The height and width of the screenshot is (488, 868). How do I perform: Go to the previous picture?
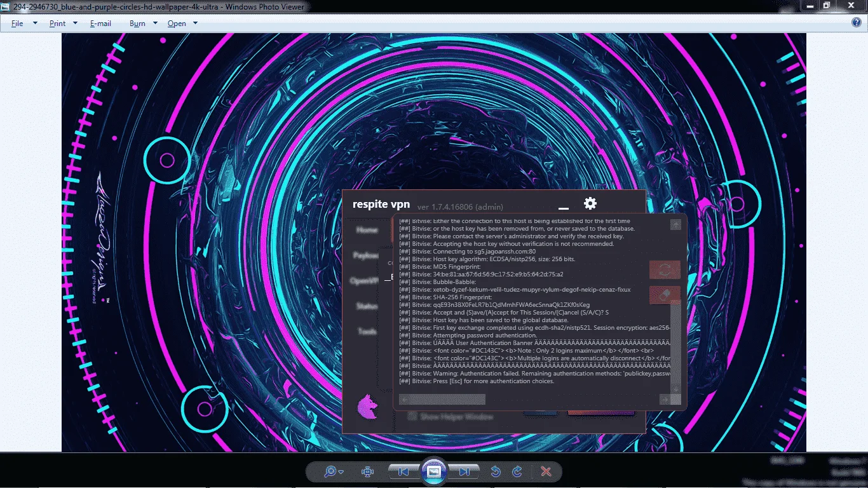coord(403,471)
